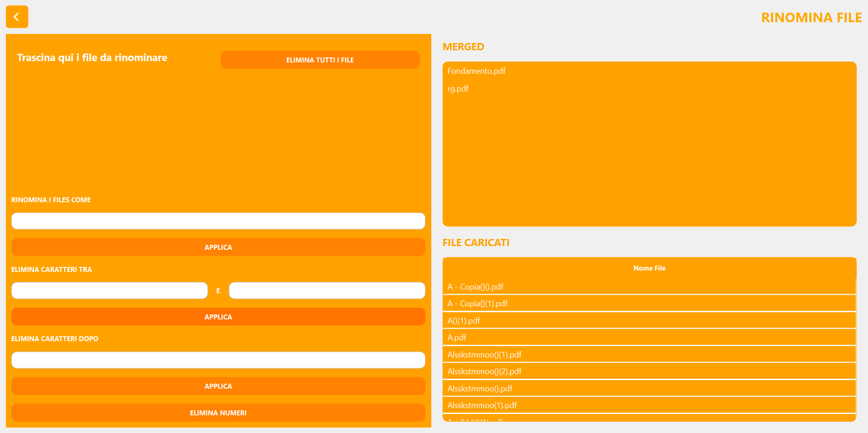Click the second ELIMINA CARATTERI TRA field
868x433 pixels.
point(327,290)
